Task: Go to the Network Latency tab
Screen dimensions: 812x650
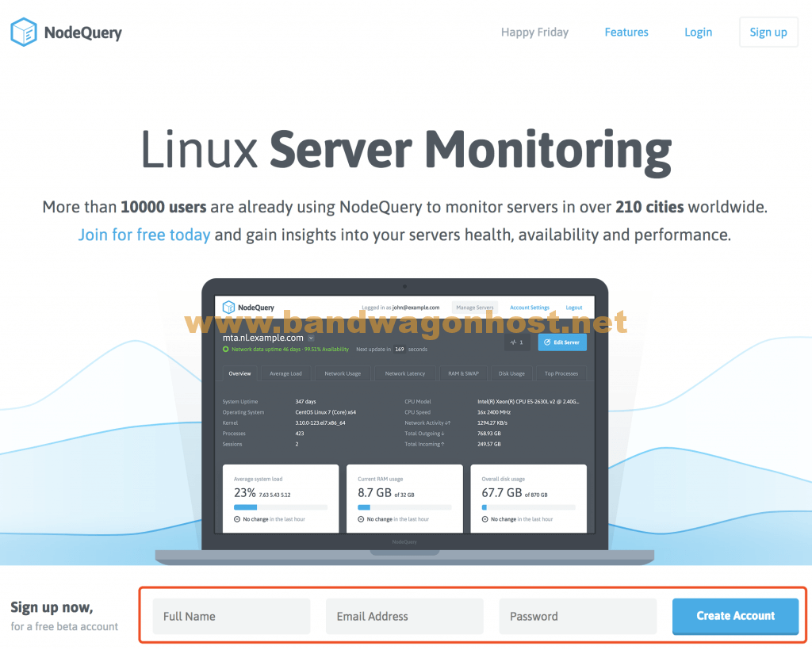Action: point(405,373)
